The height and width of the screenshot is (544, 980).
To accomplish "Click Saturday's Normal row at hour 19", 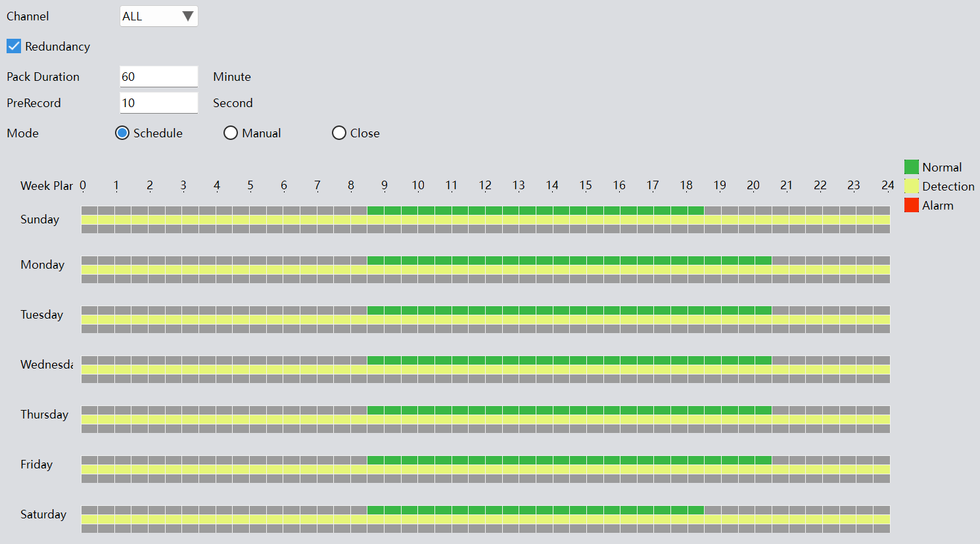I will pyautogui.click(x=729, y=510).
